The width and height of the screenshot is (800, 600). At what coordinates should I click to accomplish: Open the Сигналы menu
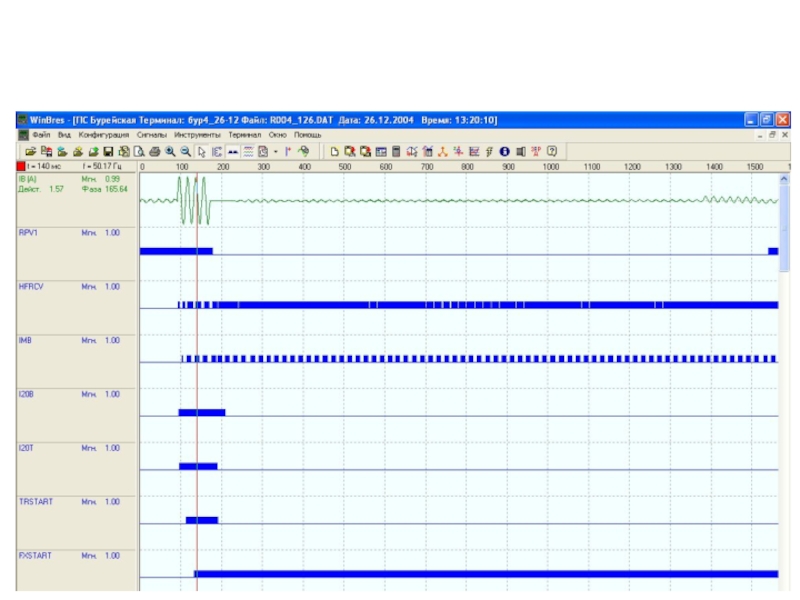point(151,134)
